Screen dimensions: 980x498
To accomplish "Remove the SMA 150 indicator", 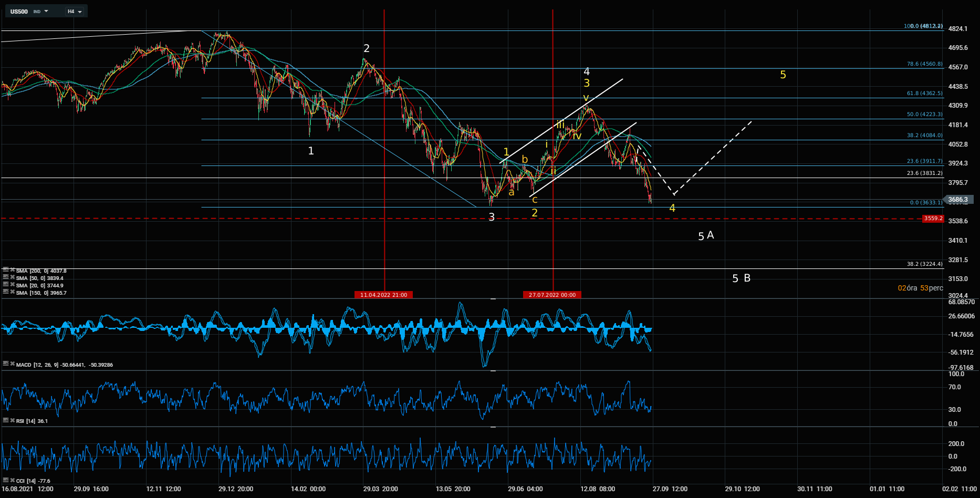I will tap(12, 293).
